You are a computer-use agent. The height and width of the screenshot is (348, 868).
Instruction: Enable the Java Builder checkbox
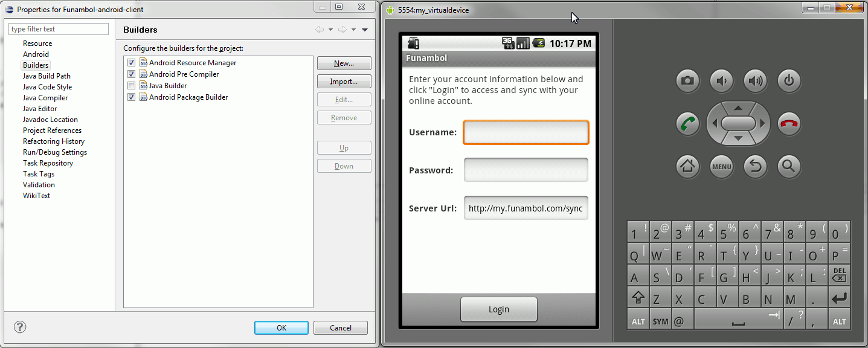131,86
